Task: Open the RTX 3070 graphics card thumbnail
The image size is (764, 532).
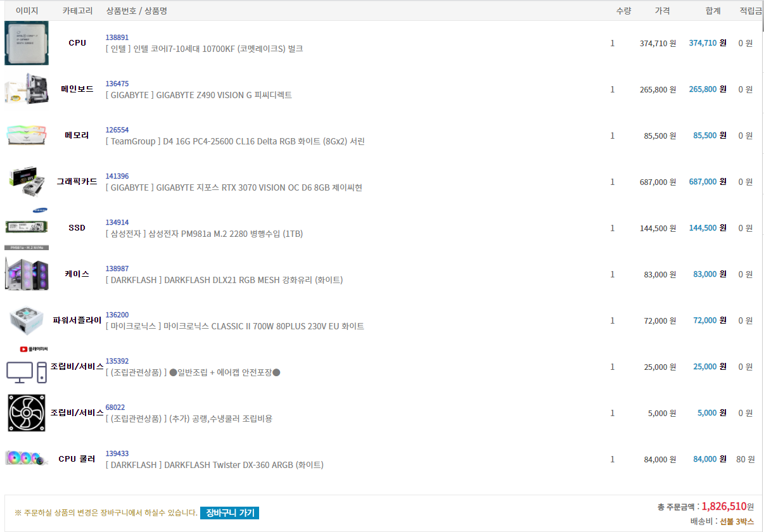Action: tap(27, 181)
